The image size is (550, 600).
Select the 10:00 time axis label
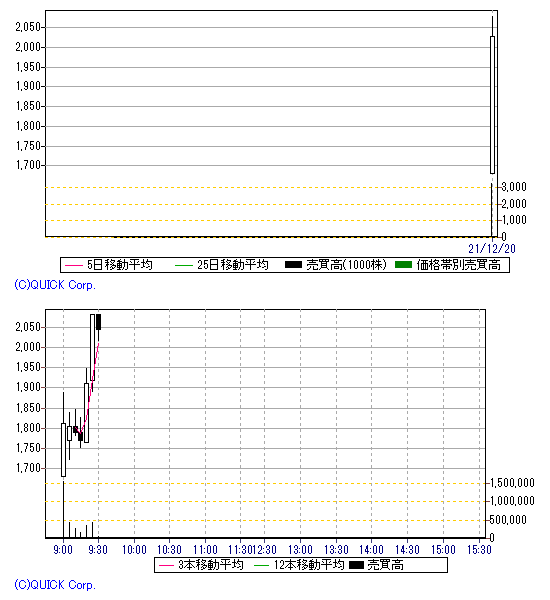pos(134,550)
